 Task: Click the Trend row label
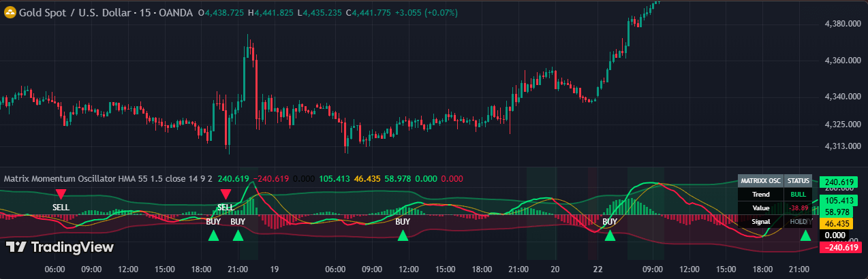pyautogui.click(x=760, y=194)
